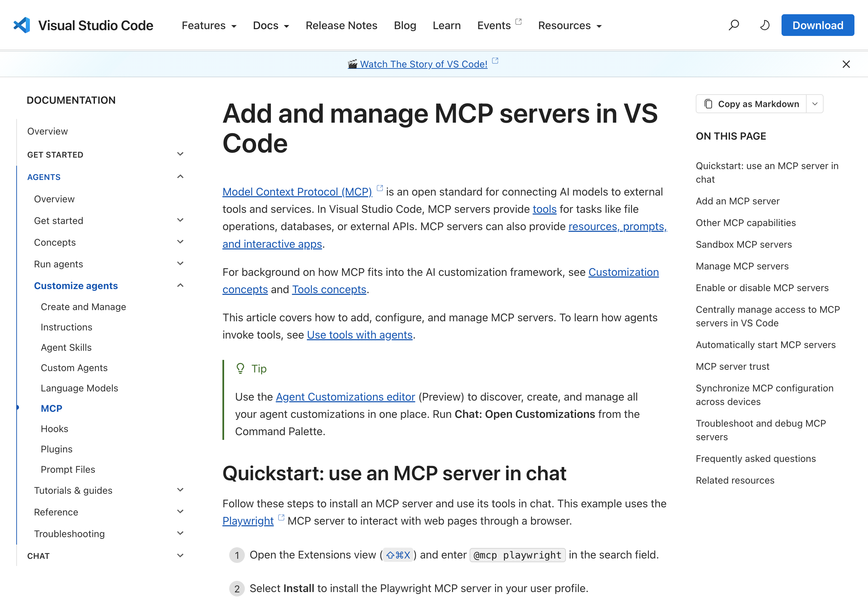Select Agent Skills in the sidebar
Viewport: 868px width, 610px height.
pyautogui.click(x=66, y=347)
